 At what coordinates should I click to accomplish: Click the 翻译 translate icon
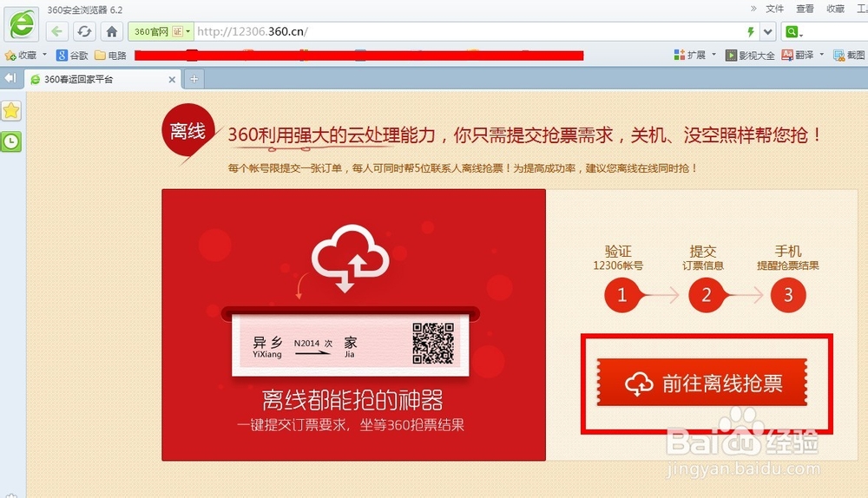click(787, 55)
